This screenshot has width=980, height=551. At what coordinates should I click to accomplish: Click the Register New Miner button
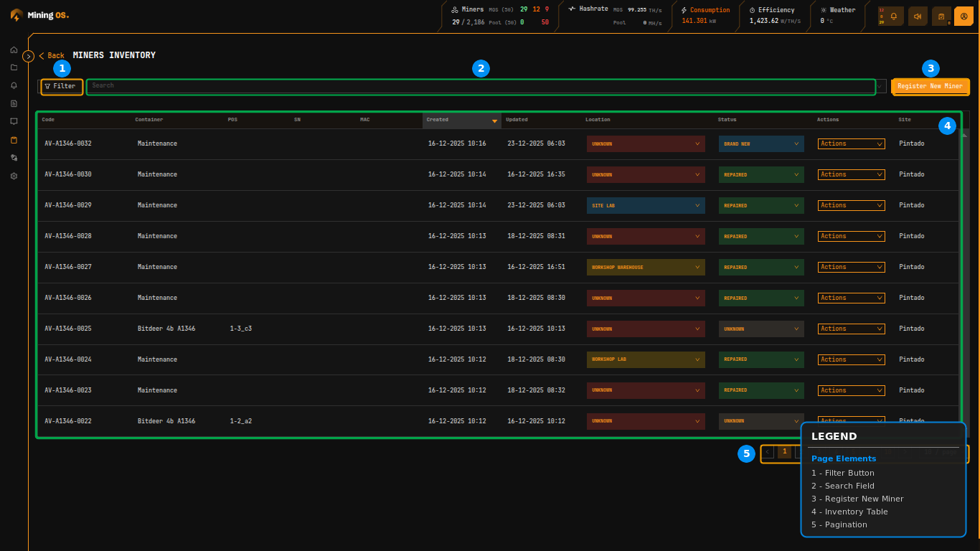pyautogui.click(x=930, y=86)
